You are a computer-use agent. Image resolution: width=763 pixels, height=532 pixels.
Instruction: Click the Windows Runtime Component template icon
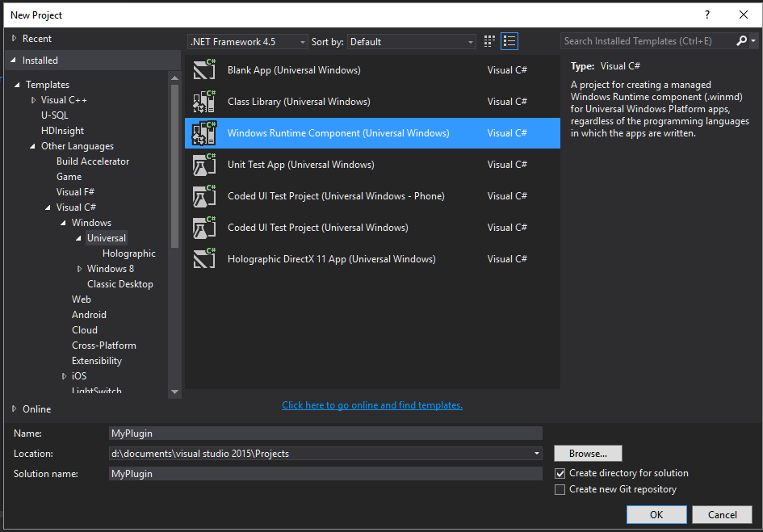click(x=204, y=133)
